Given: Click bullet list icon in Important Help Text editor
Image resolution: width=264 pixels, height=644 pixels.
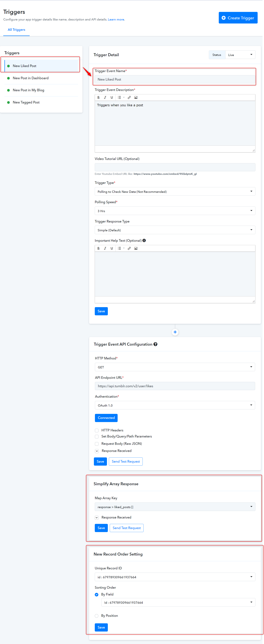Looking at the screenshot, I should pyautogui.click(x=119, y=248).
